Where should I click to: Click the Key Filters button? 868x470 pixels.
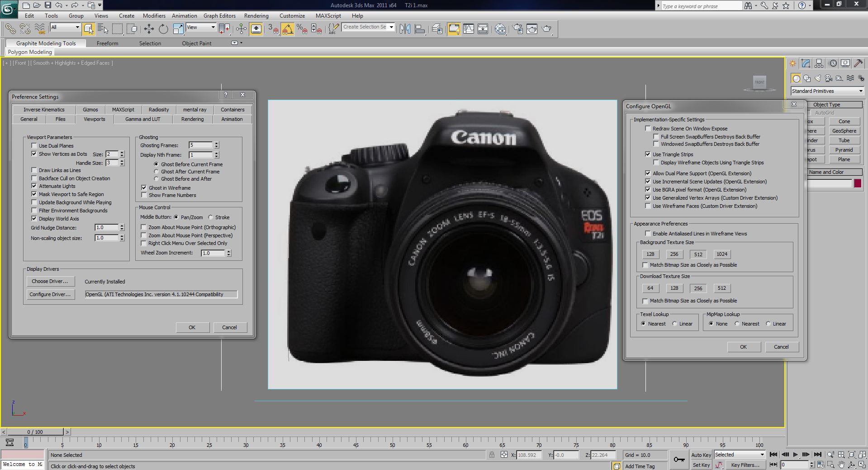tap(745, 465)
